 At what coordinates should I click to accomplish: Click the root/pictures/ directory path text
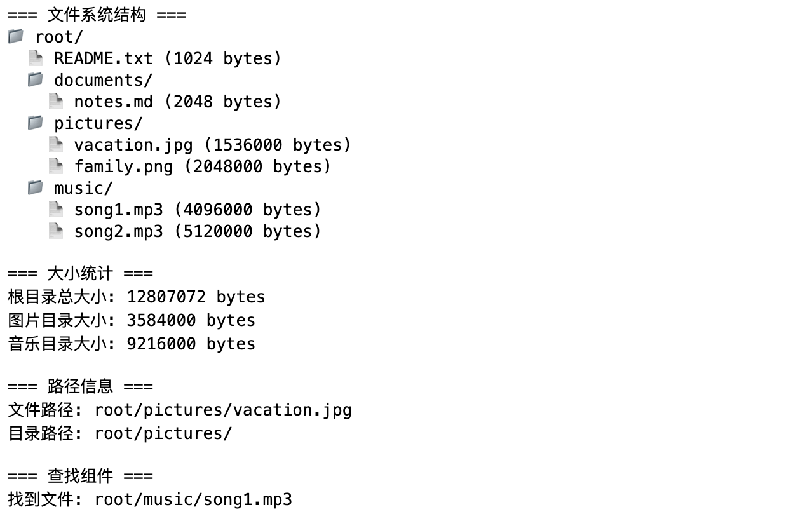pos(163,434)
